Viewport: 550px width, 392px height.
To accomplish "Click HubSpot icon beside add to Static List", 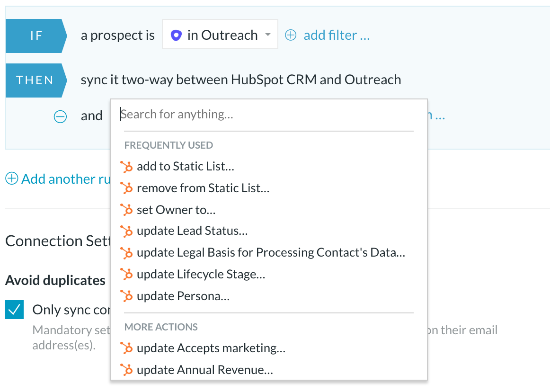I will (x=126, y=167).
